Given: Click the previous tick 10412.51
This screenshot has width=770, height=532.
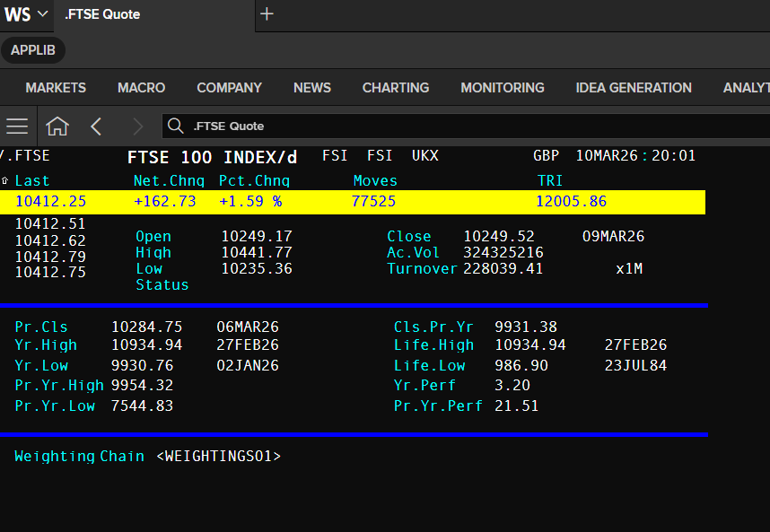Looking at the screenshot, I should (x=50, y=223).
